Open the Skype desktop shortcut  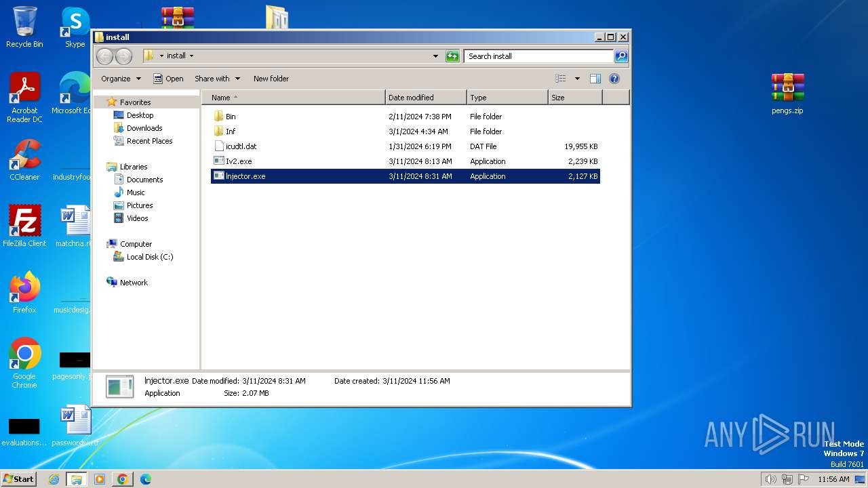point(75,27)
